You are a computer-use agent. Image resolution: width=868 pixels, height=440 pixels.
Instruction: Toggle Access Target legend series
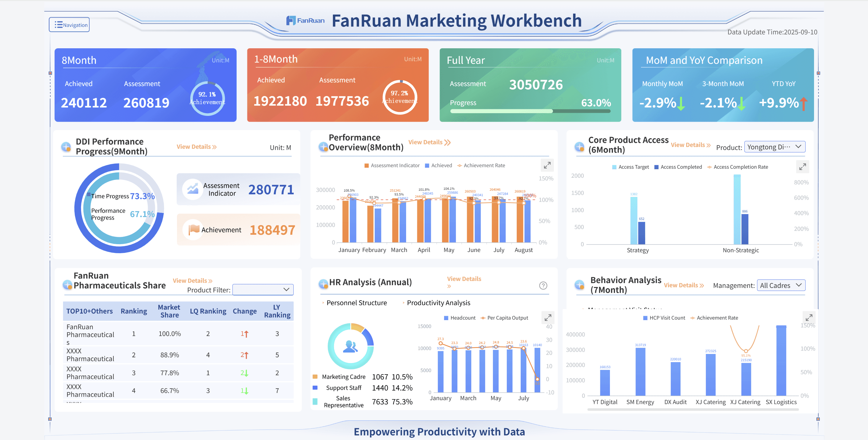click(x=630, y=167)
